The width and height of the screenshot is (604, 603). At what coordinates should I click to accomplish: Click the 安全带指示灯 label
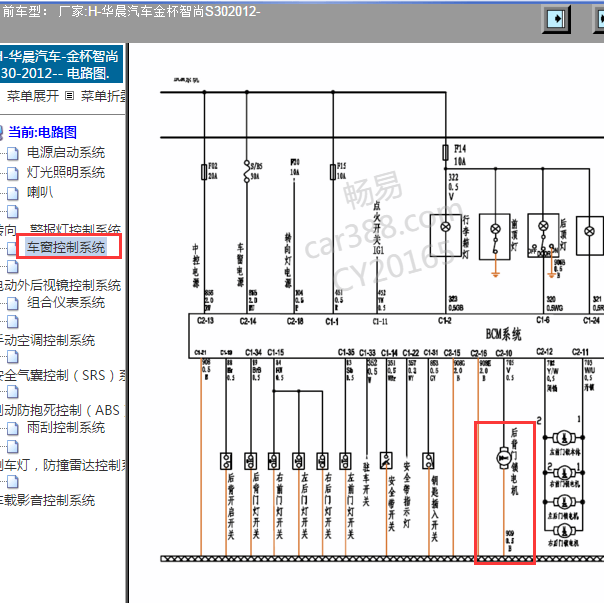point(407,495)
